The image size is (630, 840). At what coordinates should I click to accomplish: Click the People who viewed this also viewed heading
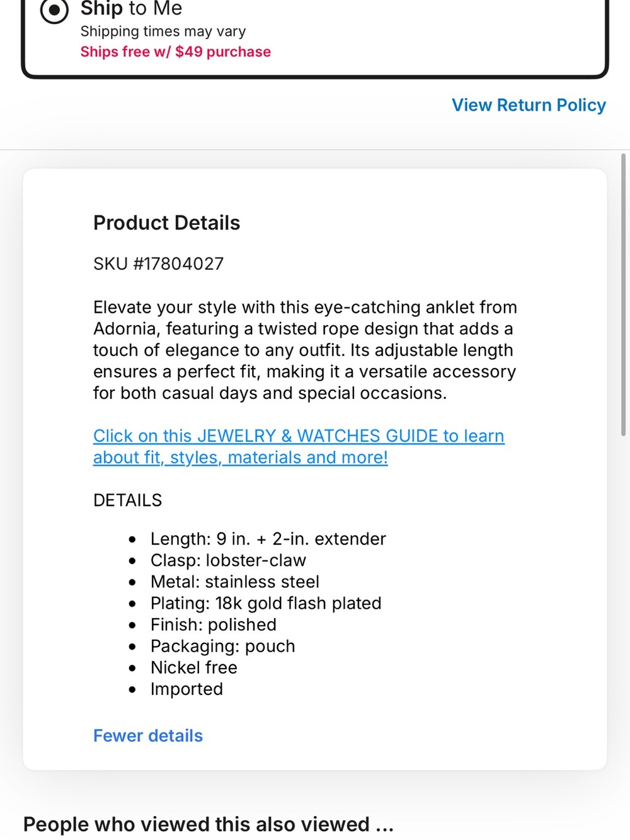(x=208, y=824)
